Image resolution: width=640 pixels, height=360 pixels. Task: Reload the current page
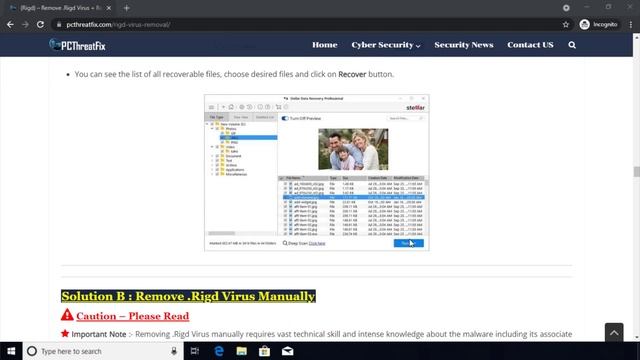point(40,24)
